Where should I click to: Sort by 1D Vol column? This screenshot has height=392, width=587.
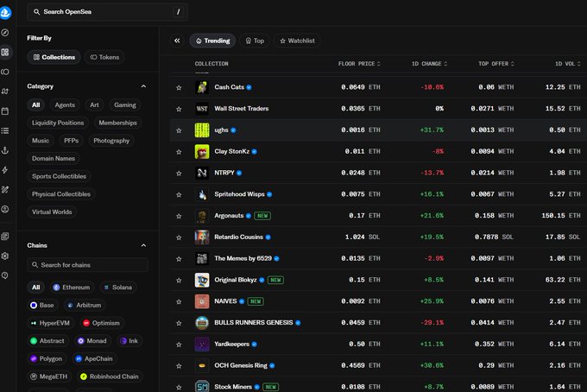567,64
